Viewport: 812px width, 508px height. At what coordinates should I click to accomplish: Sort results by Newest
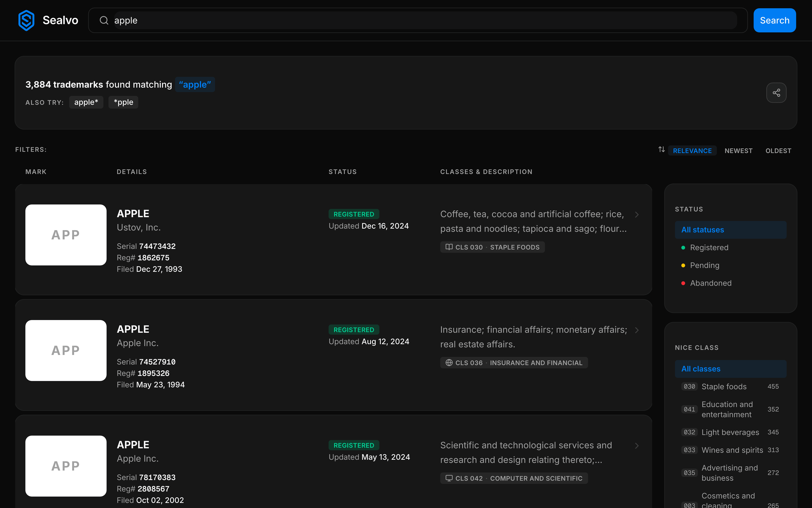(738, 150)
